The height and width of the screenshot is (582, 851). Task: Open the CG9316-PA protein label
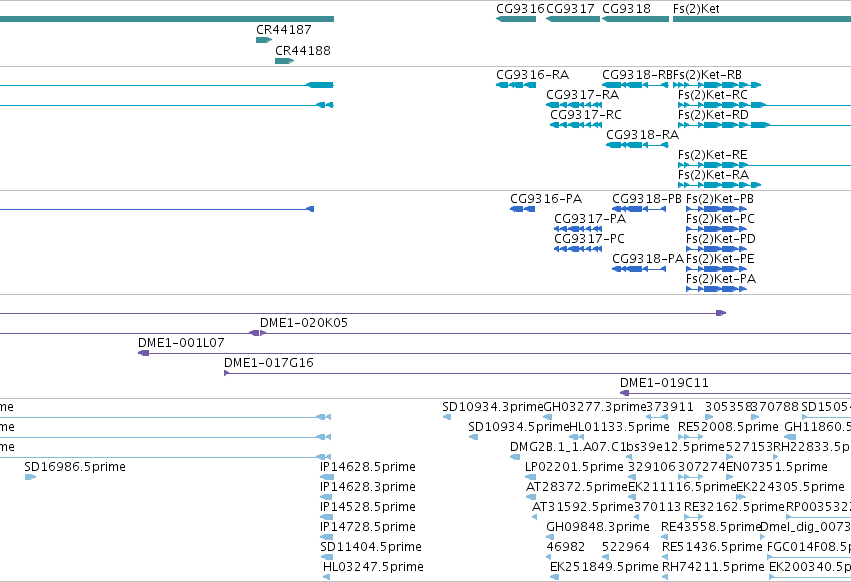tap(546, 199)
